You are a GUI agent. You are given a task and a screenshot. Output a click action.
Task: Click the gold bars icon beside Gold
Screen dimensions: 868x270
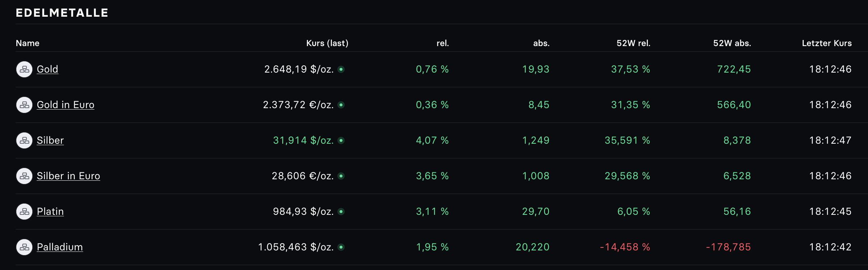pos(24,69)
